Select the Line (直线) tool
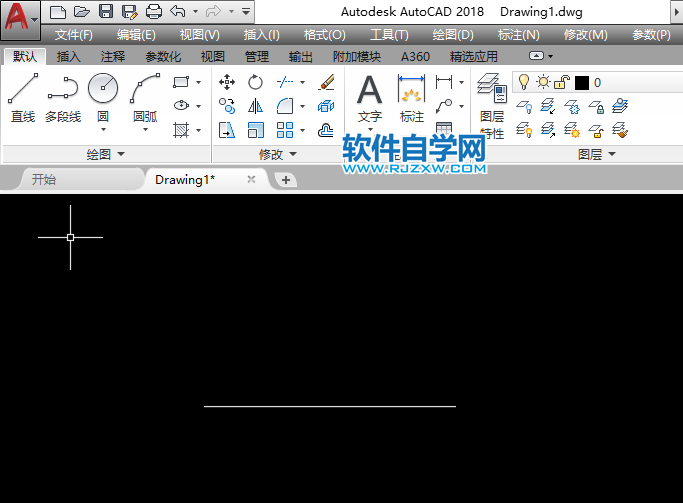This screenshot has height=503, width=683. tap(23, 98)
